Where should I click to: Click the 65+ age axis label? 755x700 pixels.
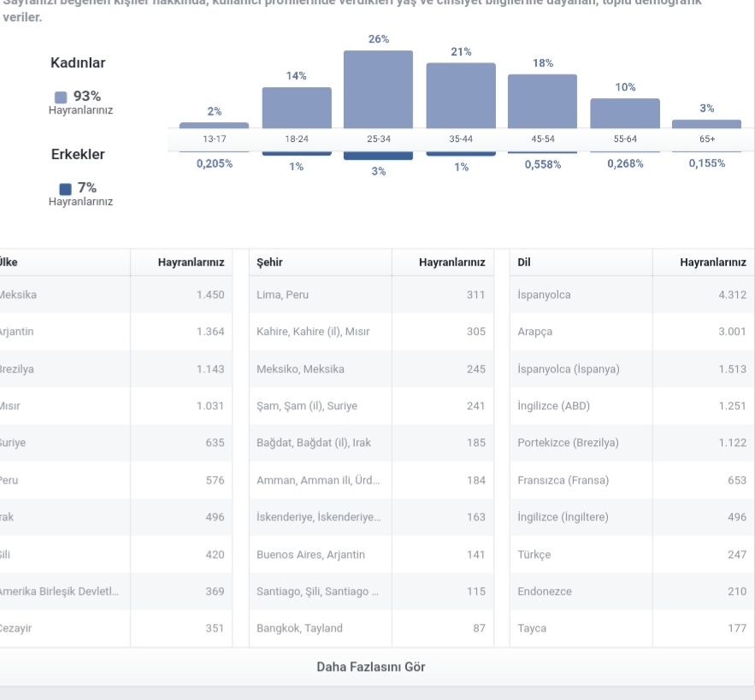(x=707, y=138)
